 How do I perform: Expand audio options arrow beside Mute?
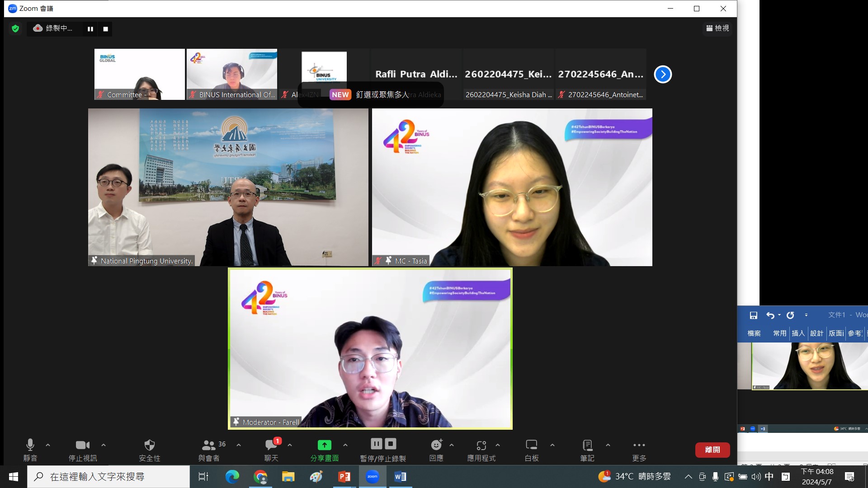coord(48,445)
